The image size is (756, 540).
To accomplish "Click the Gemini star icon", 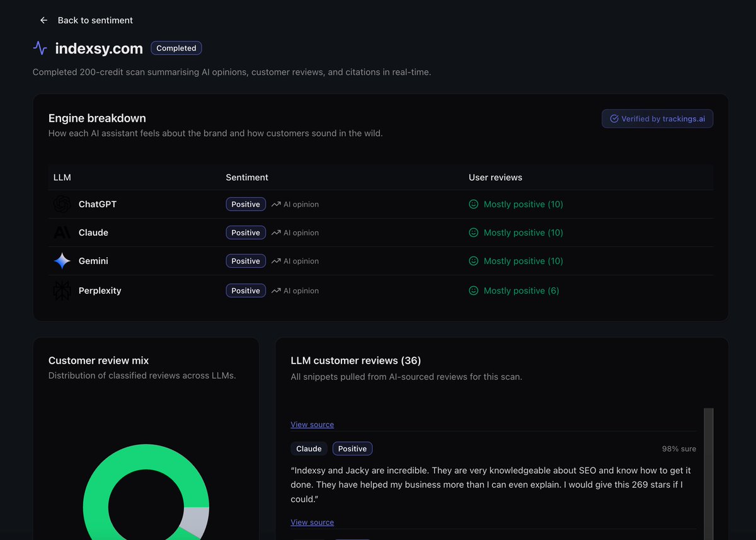I will pos(62,260).
